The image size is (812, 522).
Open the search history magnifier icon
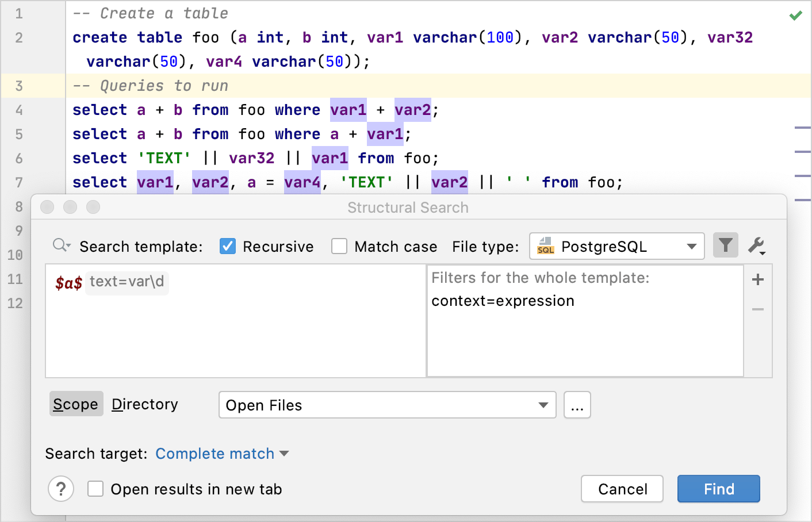pyautogui.click(x=60, y=245)
